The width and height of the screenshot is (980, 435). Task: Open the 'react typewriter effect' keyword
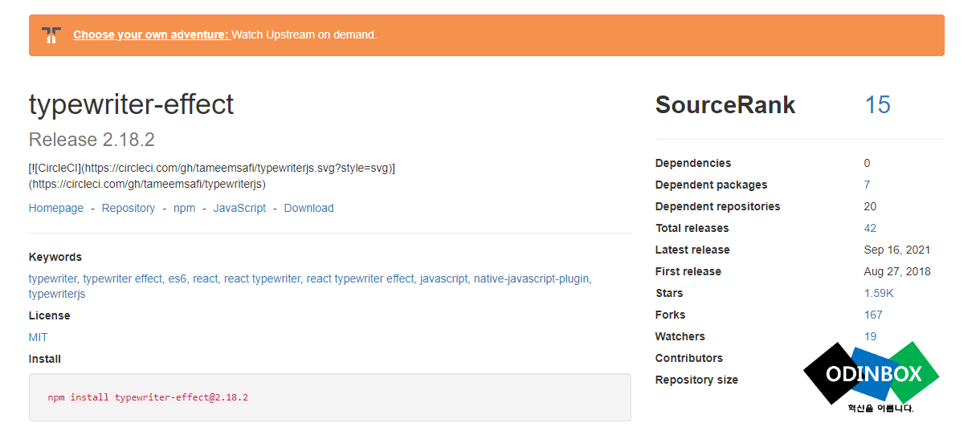tap(361, 278)
